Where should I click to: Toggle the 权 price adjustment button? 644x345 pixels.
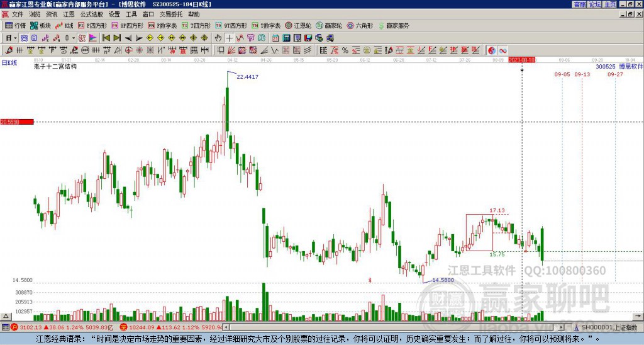click(82, 38)
